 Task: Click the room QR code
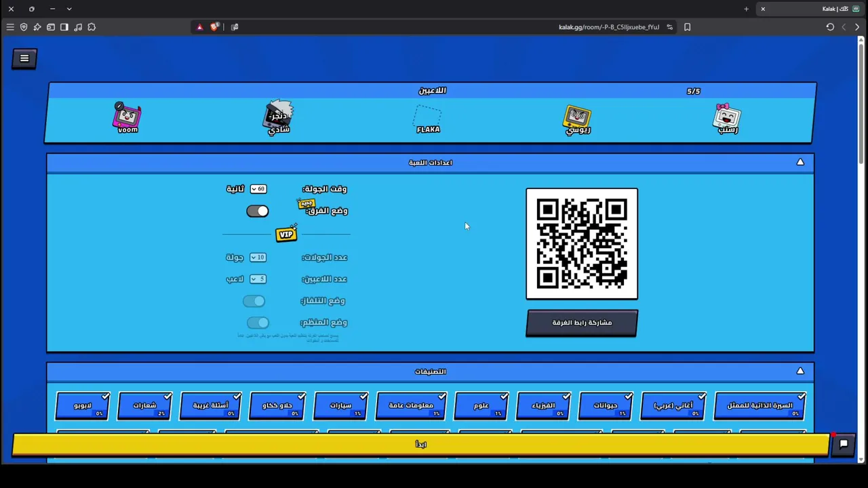[x=582, y=243]
